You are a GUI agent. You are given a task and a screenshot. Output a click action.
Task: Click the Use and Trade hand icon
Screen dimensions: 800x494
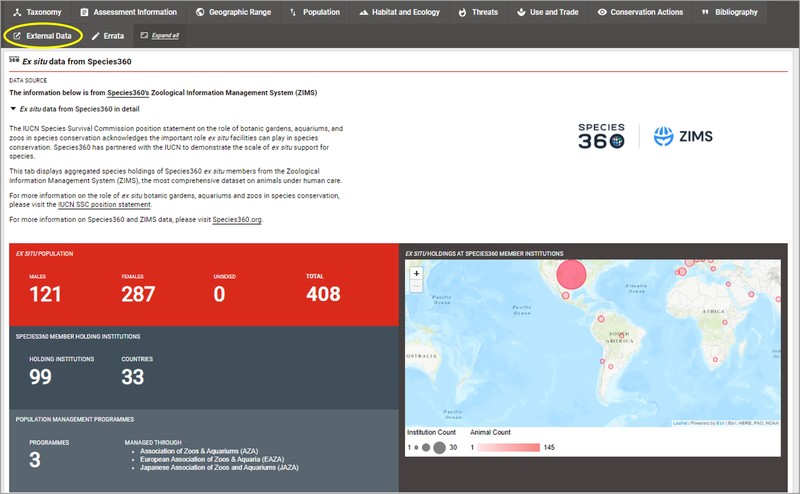(521, 12)
